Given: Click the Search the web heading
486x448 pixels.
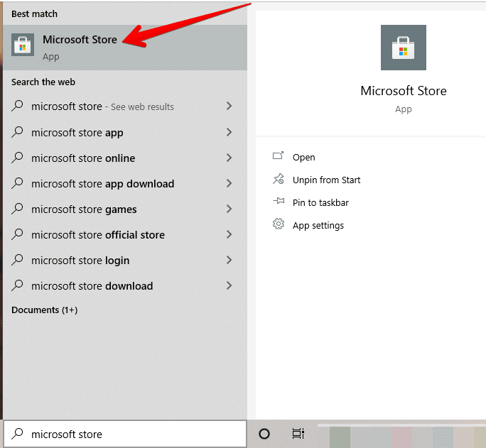Looking at the screenshot, I should [x=43, y=82].
